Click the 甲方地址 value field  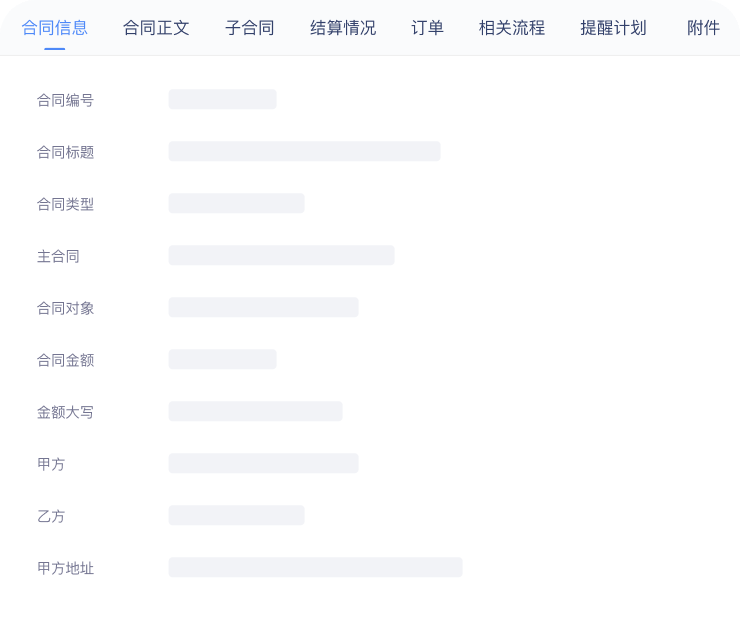pyautogui.click(x=315, y=567)
